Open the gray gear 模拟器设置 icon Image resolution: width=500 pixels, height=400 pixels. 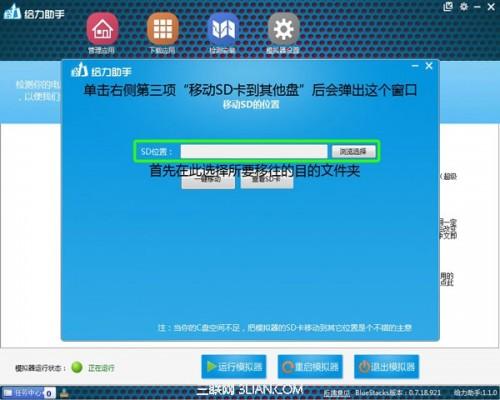(x=283, y=29)
